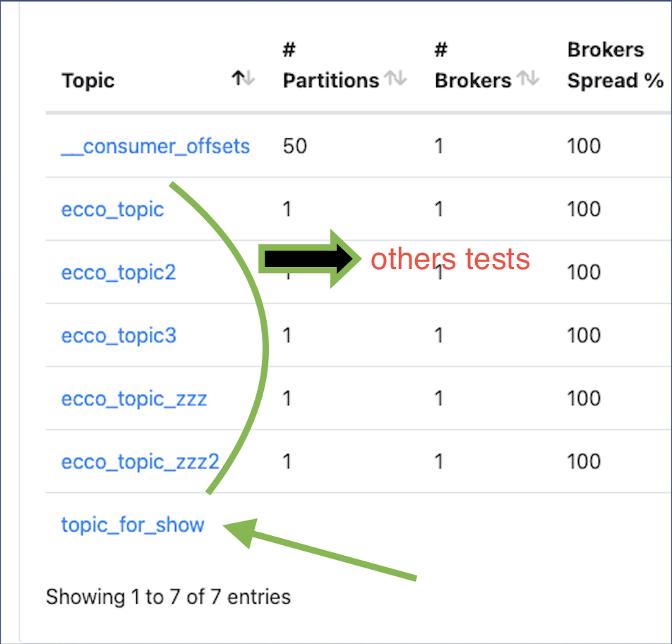Open the topic_for_show topic
Viewport: 672px width, 644px height.
(x=132, y=524)
